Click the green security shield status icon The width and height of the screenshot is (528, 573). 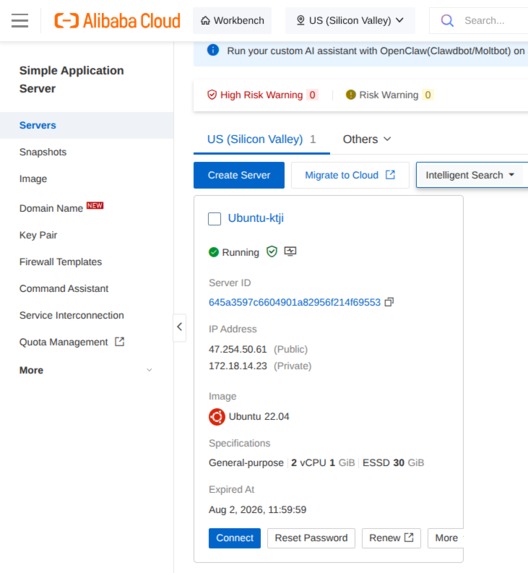pyautogui.click(x=271, y=251)
